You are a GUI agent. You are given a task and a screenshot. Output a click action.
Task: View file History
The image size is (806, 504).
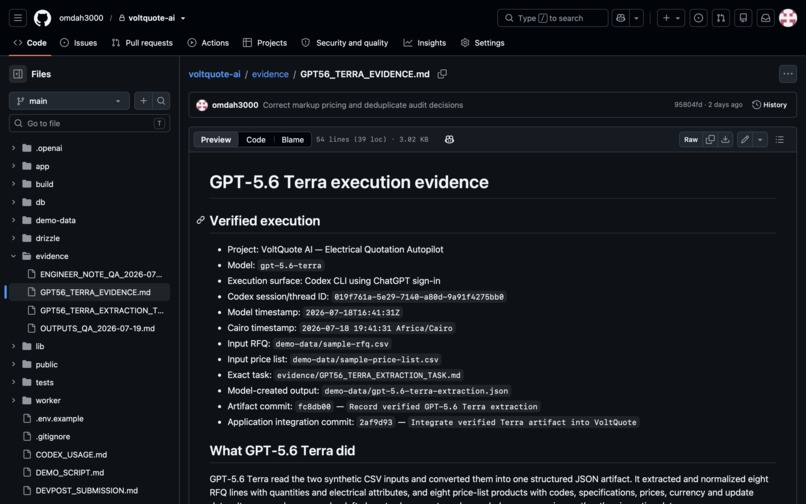[770, 105]
